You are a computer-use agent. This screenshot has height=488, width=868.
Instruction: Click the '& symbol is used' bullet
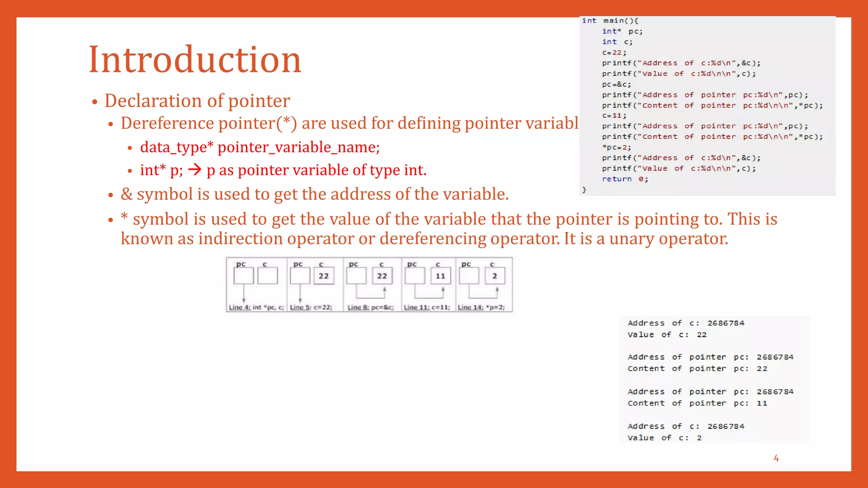point(314,194)
